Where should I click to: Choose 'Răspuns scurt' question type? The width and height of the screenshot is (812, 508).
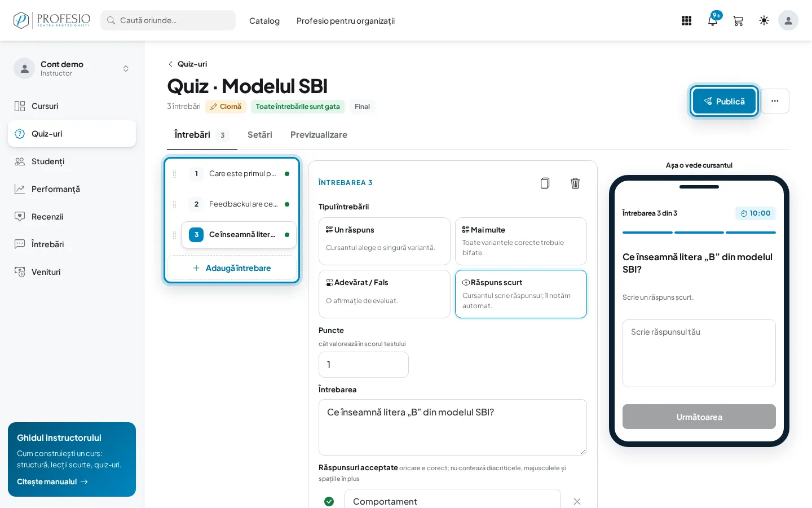(521, 294)
